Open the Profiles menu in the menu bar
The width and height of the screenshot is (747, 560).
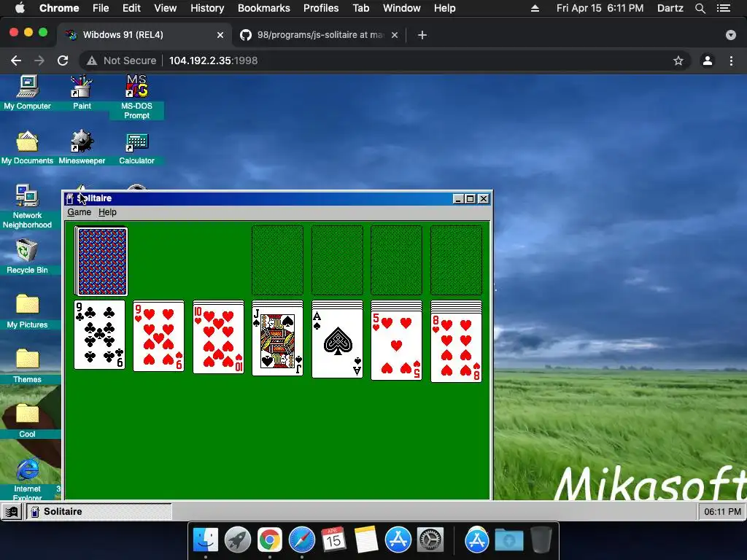click(321, 8)
